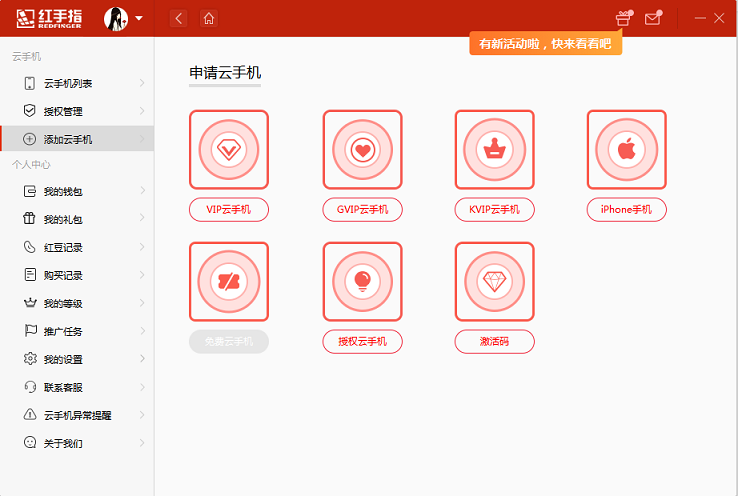Screen dimensions: 738x496
Task: Expand chevron on 购买记录 row
Action: pyautogui.click(x=142, y=274)
